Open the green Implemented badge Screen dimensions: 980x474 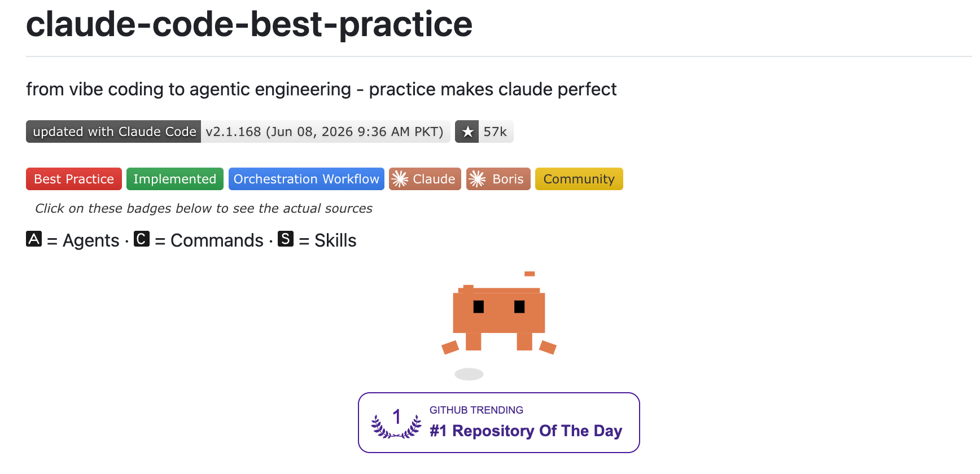tap(175, 179)
